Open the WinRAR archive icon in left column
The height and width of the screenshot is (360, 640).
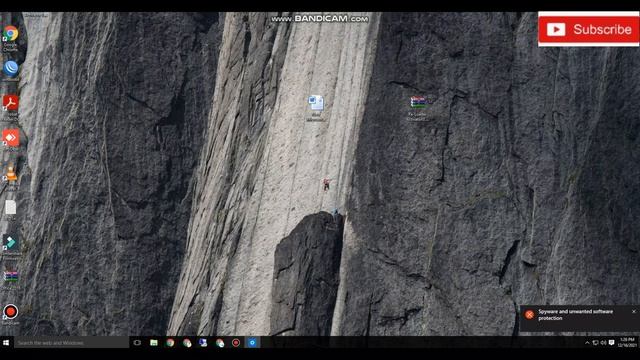click(x=11, y=276)
